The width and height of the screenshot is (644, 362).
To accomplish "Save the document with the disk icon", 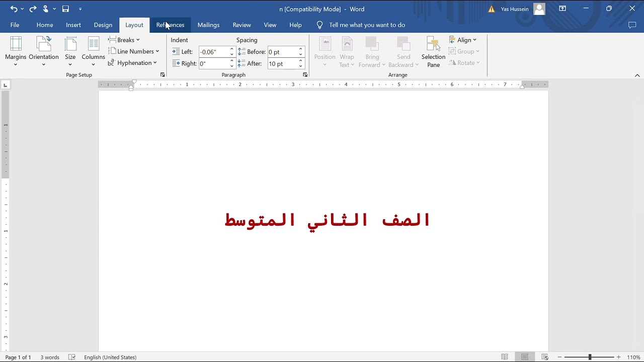I will [65, 9].
